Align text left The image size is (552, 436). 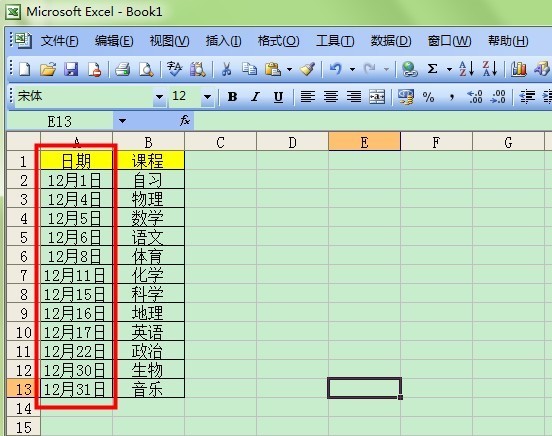click(308, 96)
